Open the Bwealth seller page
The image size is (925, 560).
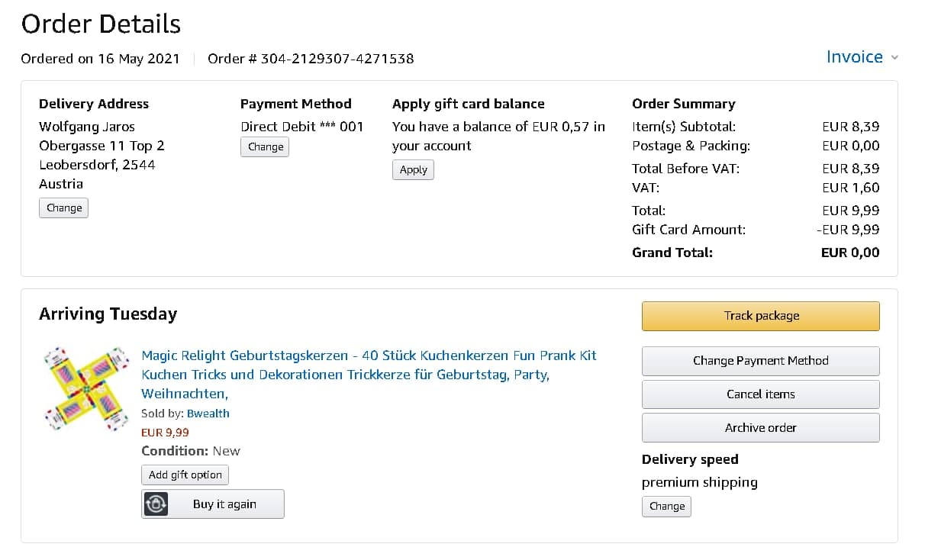point(208,414)
